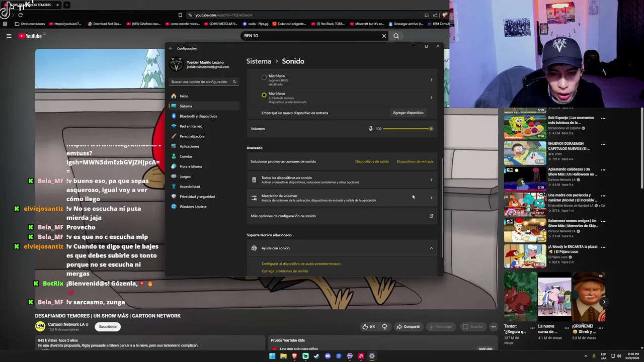Select Inicio in Settings sidebar
This screenshot has width=644, height=362.
coord(204,96)
